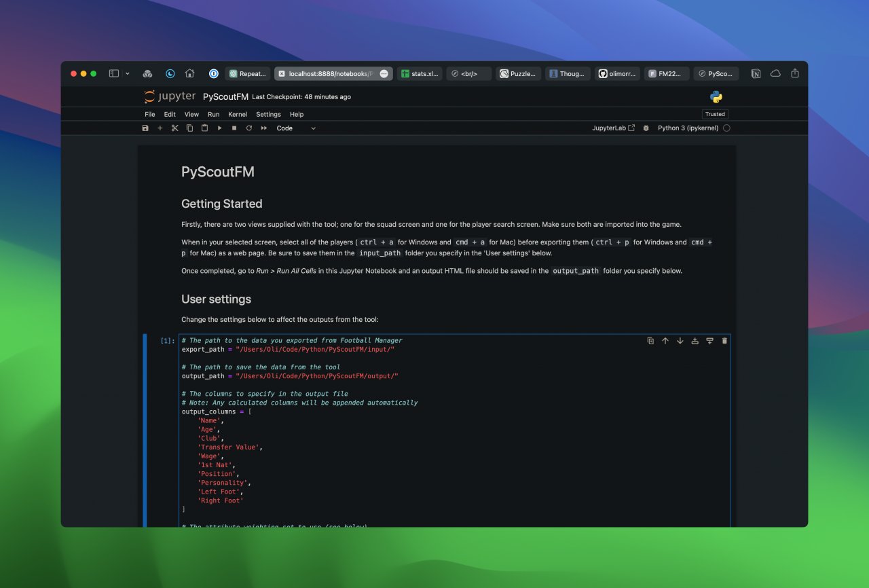Click the three-circle cluster icon in browser toolbar
Image resolution: width=869 pixels, height=588 pixels.
(147, 73)
